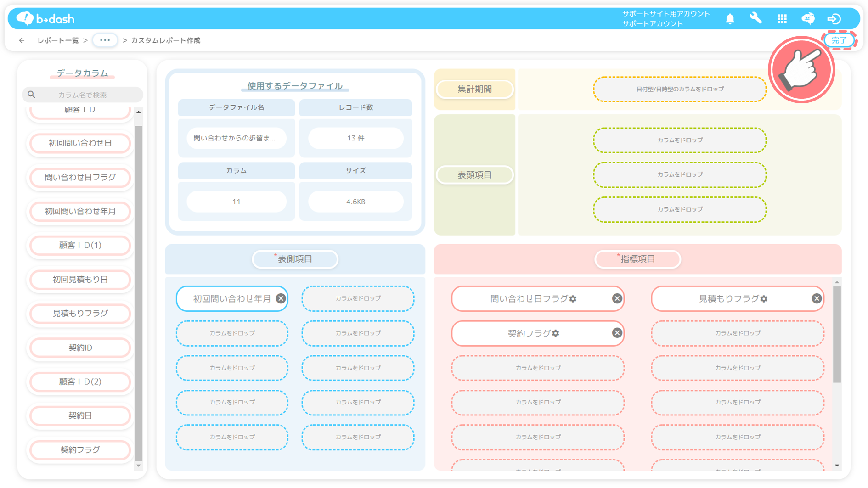
Task: Open the apps grid menu
Action: click(x=782, y=19)
